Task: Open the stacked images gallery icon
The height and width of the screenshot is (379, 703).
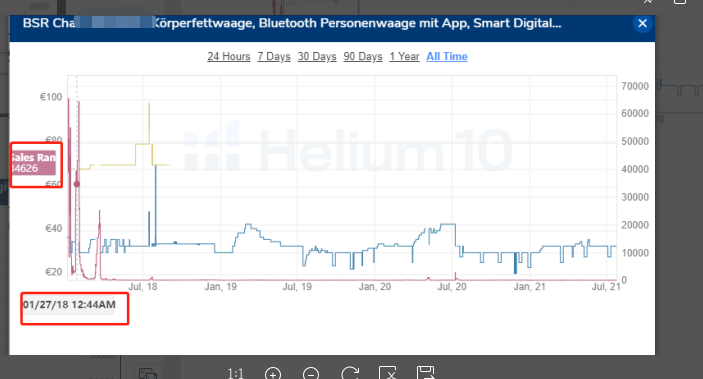Action: [x=148, y=373]
